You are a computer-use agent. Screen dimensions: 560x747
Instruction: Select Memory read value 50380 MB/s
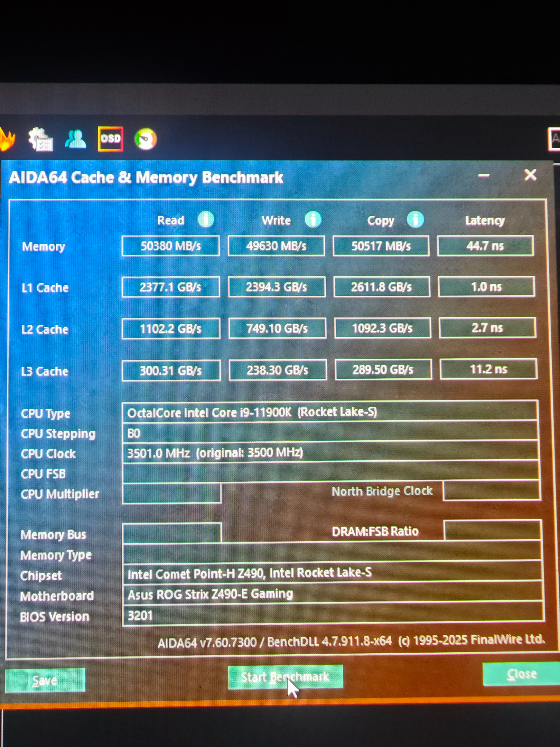(x=171, y=246)
